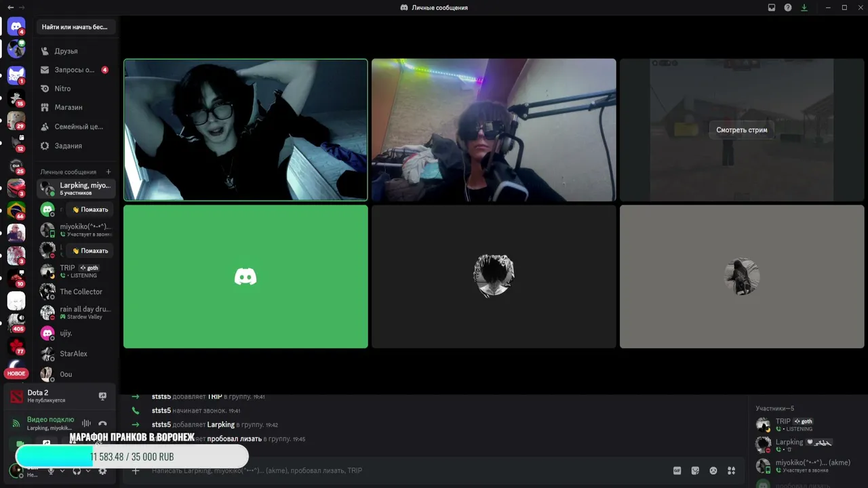This screenshot has height=488, width=868.
Task: Open the TRIP direct message
Action: tap(76, 271)
